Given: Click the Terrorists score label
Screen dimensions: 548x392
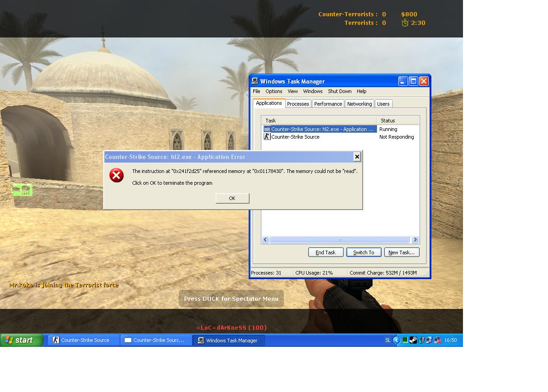Looking at the screenshot, I should (361, 23).
